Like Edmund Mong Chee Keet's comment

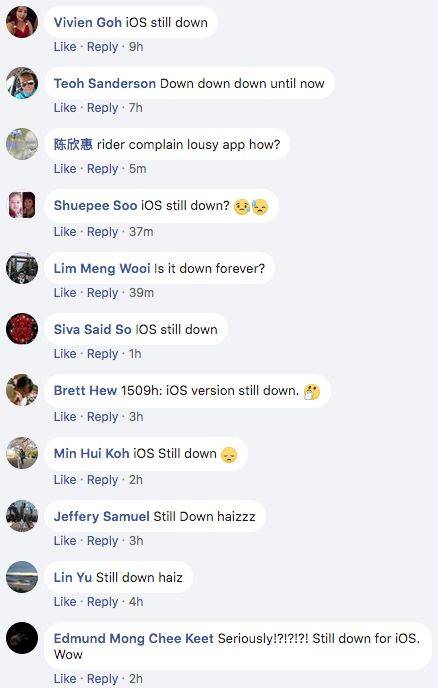pyautogui.click(x=65, y=679)
